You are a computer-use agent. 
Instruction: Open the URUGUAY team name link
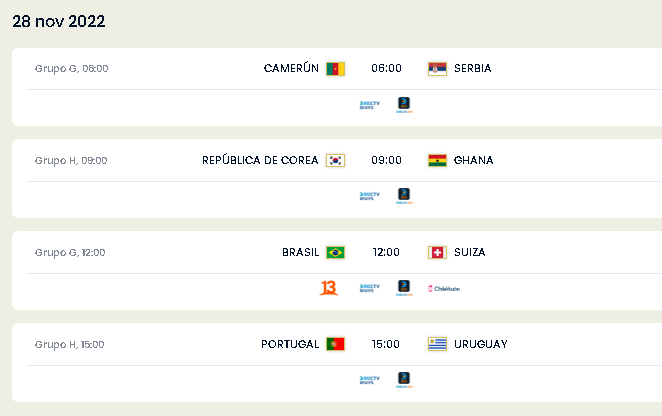click(x=480, y=344)
